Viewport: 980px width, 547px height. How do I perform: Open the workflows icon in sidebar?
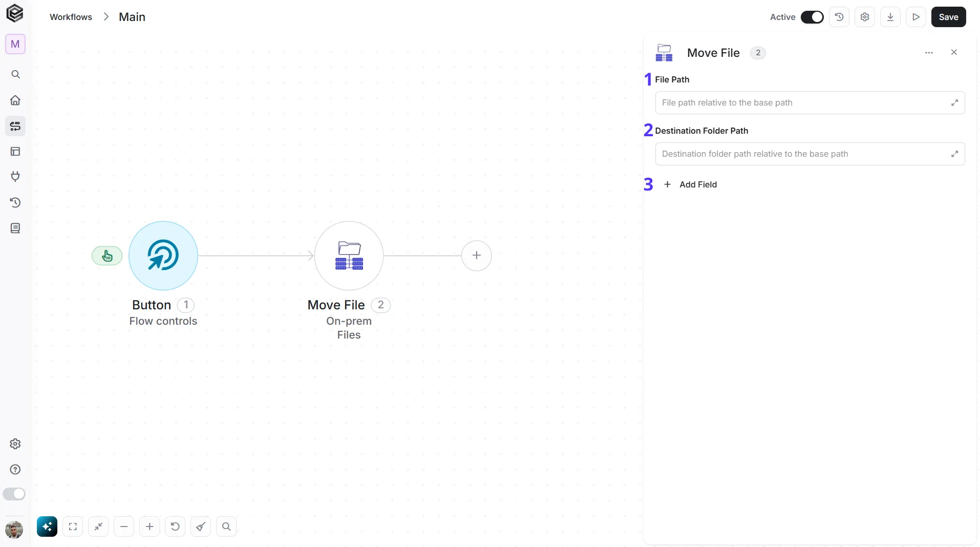click(15, 126)
